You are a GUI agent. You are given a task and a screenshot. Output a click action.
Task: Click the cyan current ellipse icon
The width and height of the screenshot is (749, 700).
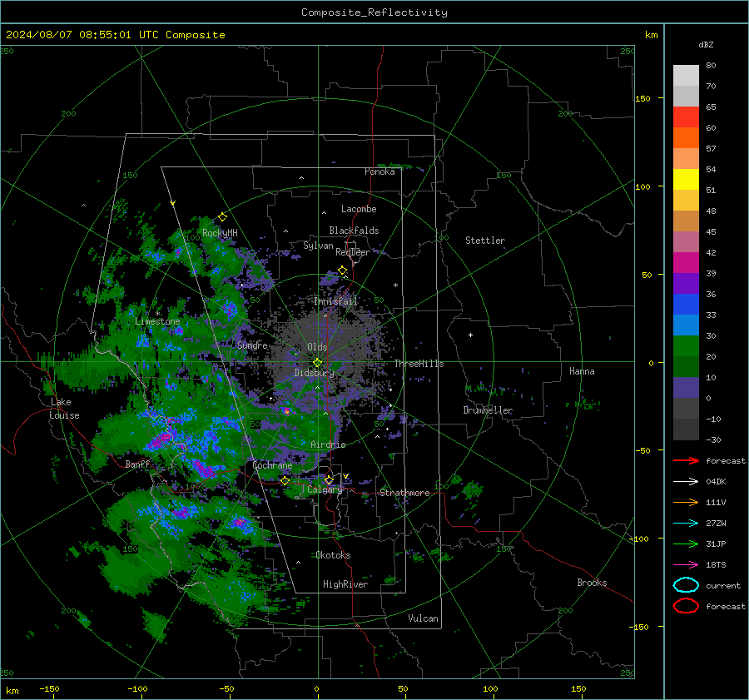click(686, 585)
